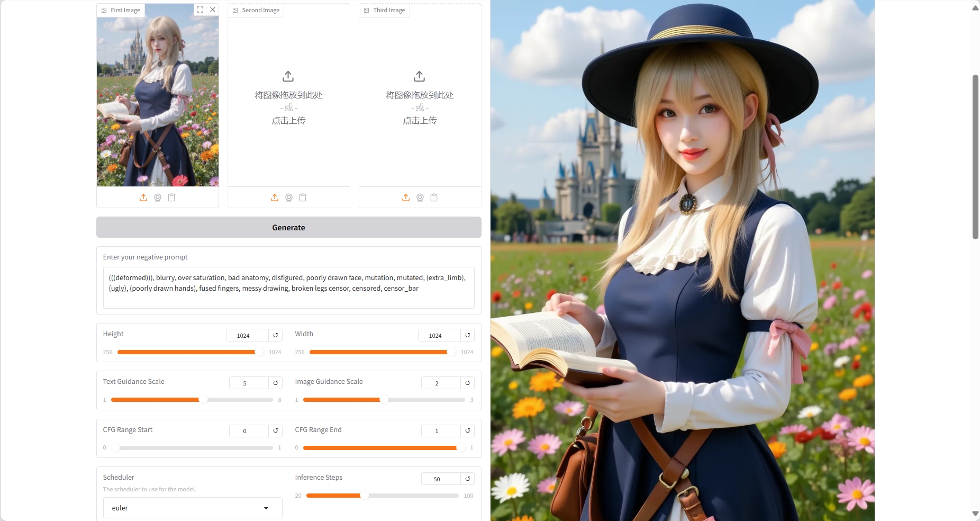
Task: Click the upload icon under First Image
Action: click(x=143, y=197)
